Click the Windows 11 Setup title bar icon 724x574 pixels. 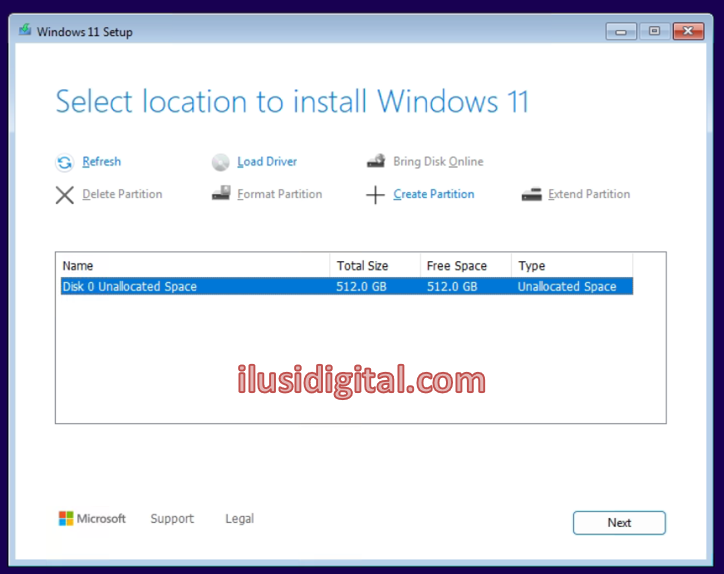[x=25, y=31]
